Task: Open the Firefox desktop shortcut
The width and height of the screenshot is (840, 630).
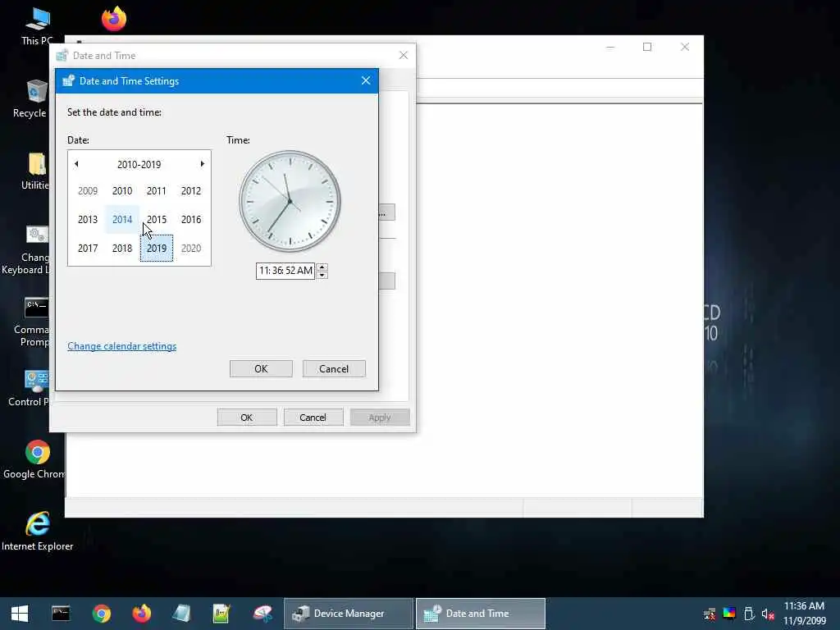Action: pyautogui.click(x=114, y=20)
